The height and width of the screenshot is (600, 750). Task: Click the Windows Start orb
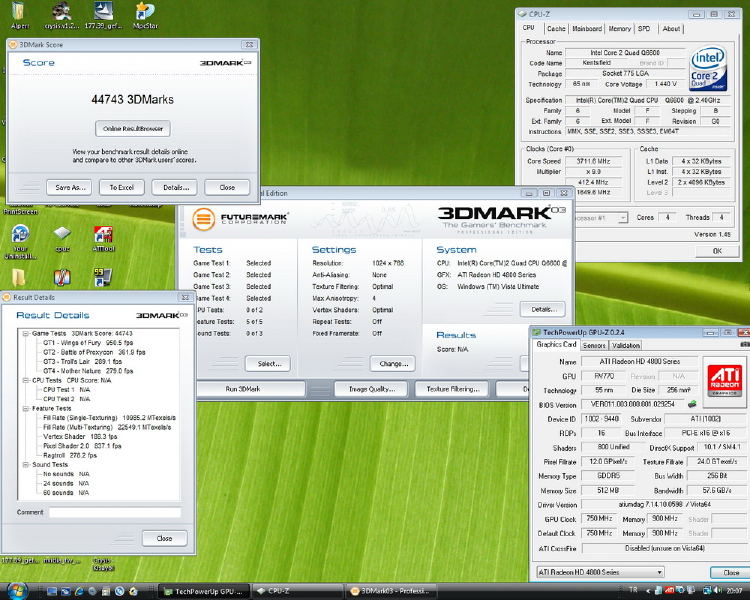pos(16,591)
